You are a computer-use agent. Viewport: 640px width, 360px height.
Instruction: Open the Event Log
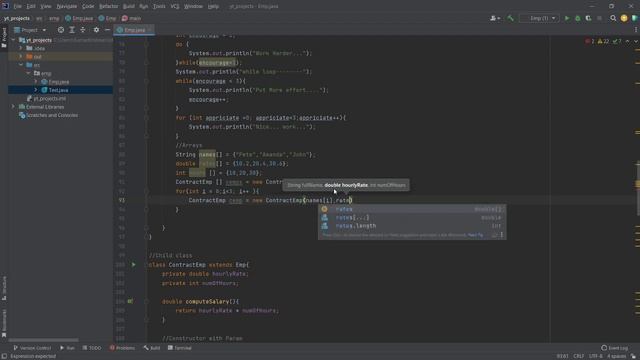point(615,348)
